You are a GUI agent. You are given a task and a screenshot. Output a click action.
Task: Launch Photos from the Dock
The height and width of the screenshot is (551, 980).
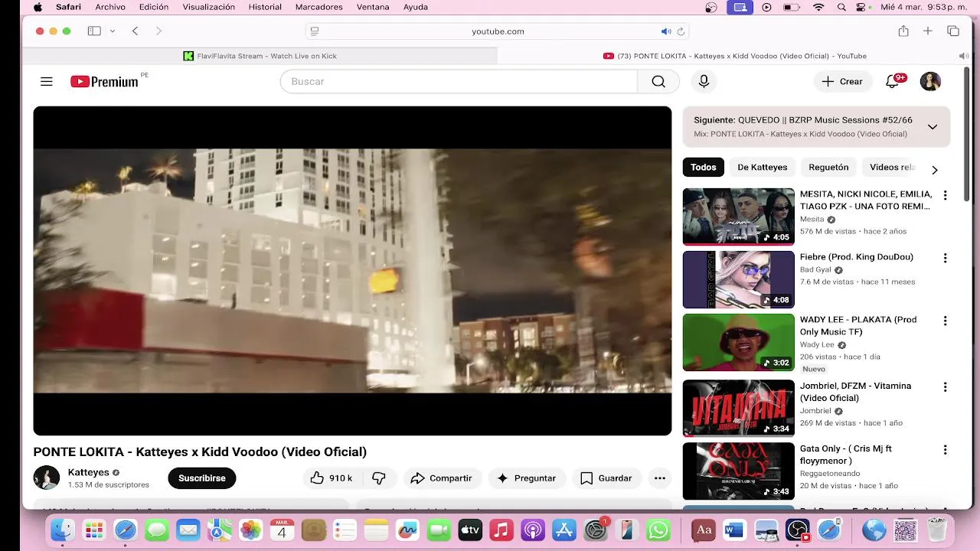coord(250,530)
